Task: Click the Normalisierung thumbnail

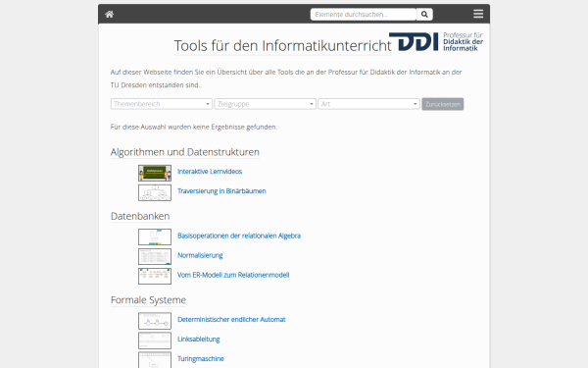Action: click(155, 257)
